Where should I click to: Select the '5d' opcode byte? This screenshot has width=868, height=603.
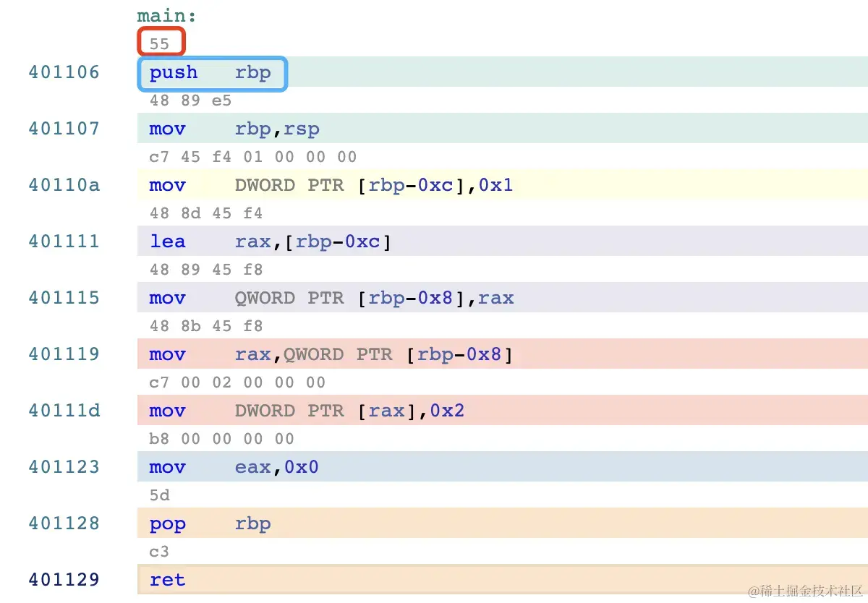159,495
